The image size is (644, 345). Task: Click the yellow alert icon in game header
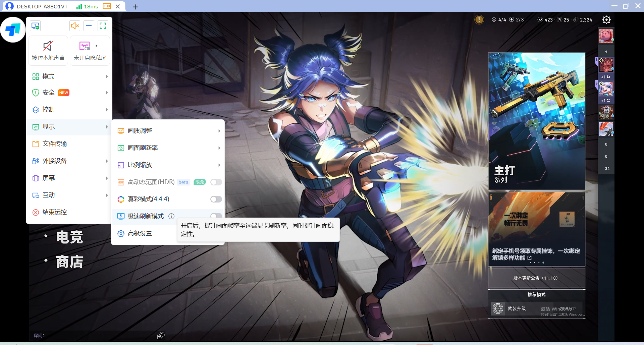tap(479, 20)
